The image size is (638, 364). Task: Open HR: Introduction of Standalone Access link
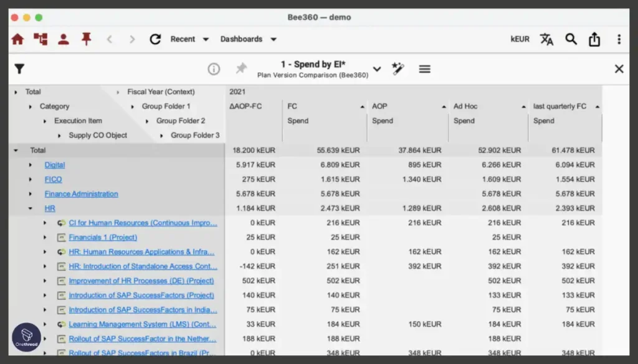point(143,266)
